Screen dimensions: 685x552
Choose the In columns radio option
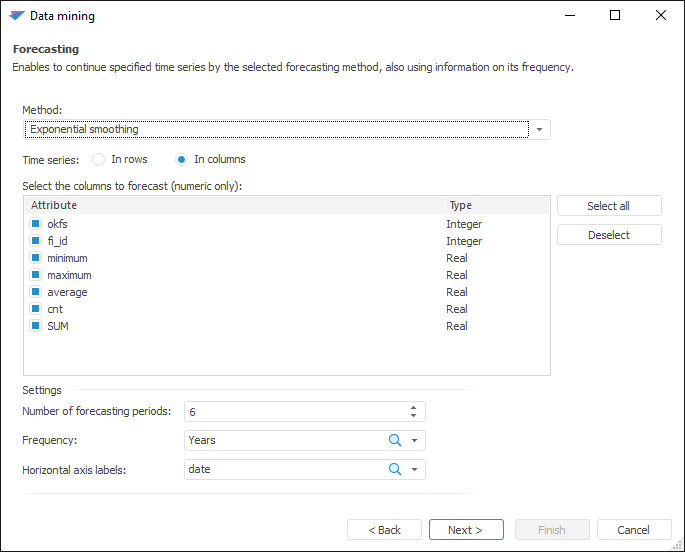181,159
